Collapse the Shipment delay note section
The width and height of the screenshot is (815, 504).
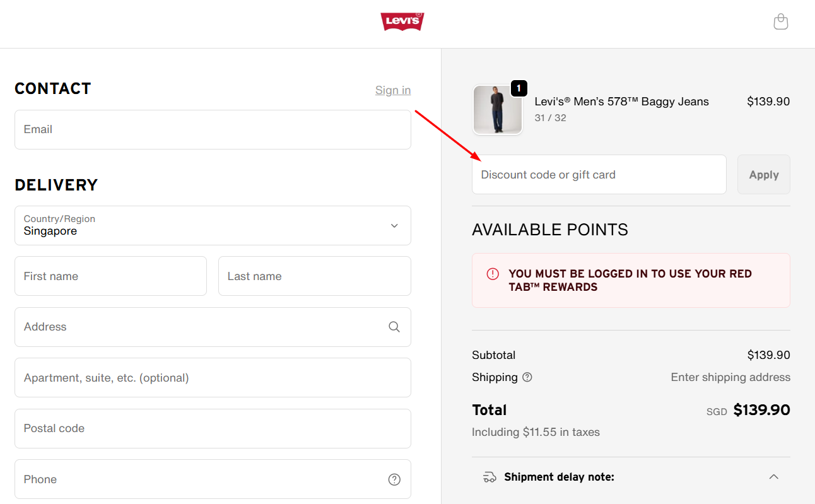pyautogui.click(x=774, y=477)
